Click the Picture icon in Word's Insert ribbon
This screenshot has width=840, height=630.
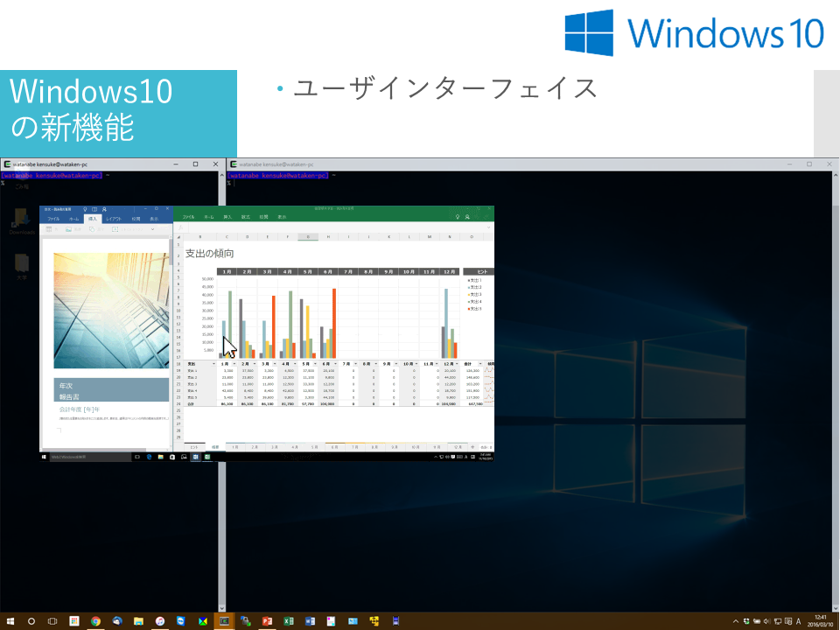pos(68,229)
